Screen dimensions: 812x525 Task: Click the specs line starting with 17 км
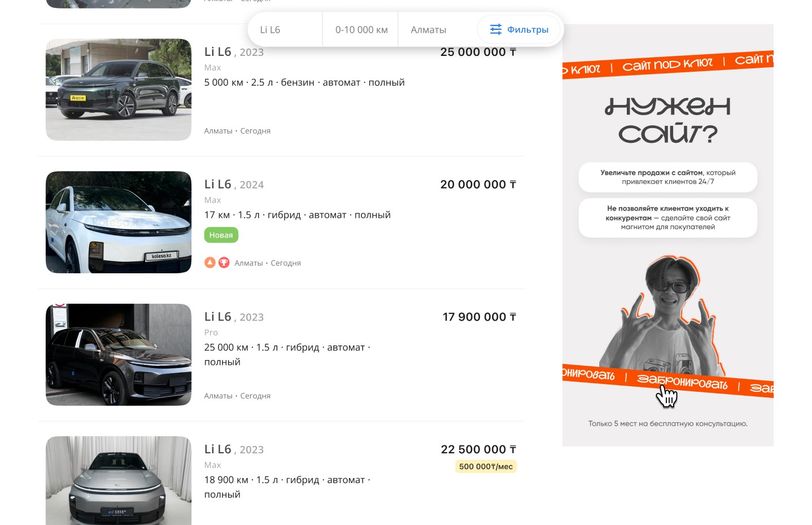point(298,215)
